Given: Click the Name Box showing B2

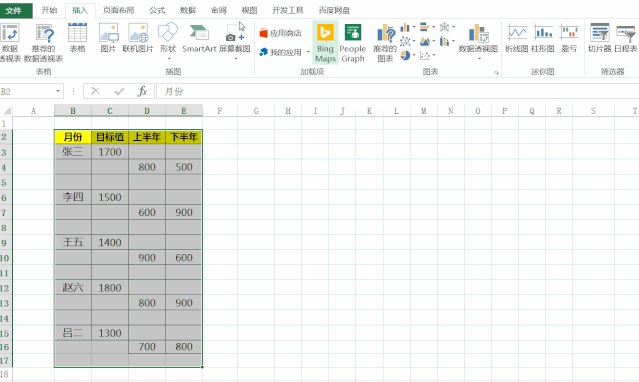Looking at the screenshot, I should pyautogui.click(x=27, y=91).
